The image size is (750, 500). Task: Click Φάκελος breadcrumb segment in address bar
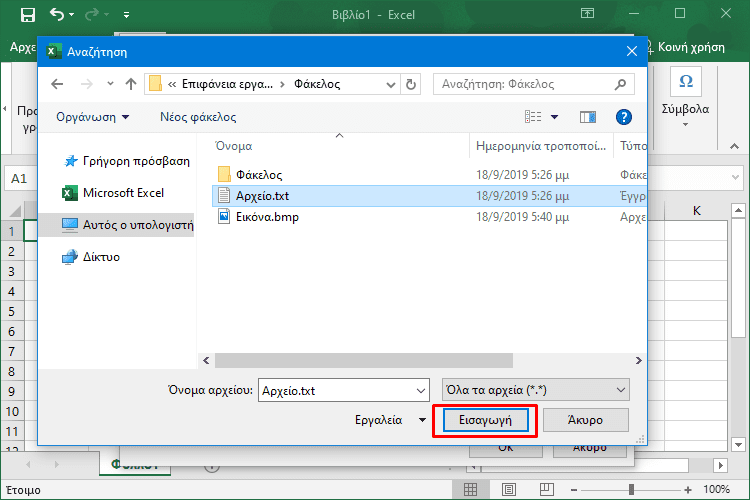coord(317,84)
